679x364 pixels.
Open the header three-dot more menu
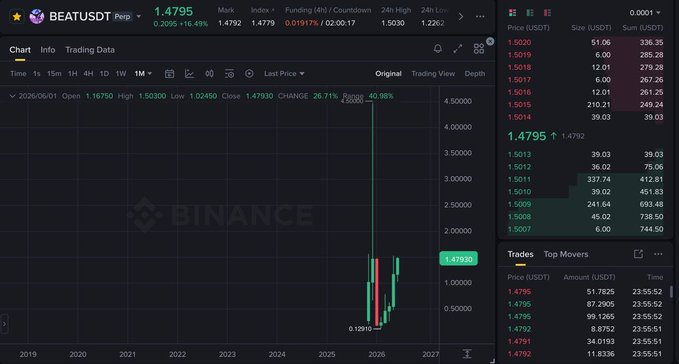click(480, 17)
